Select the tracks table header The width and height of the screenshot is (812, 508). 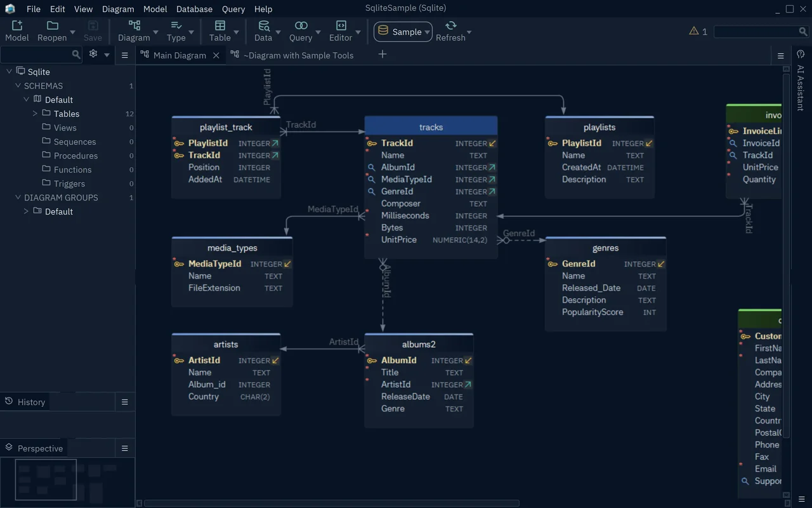coord(431,127)
